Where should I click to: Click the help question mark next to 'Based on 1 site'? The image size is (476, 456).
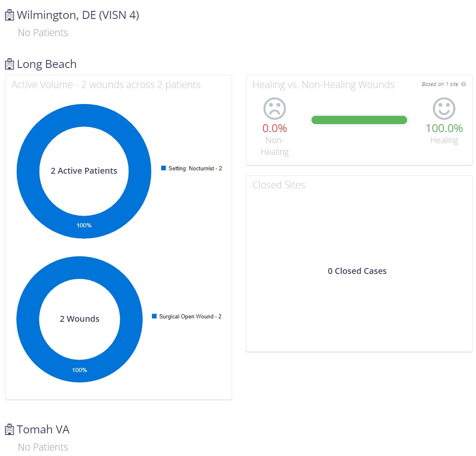click(463, 84)
